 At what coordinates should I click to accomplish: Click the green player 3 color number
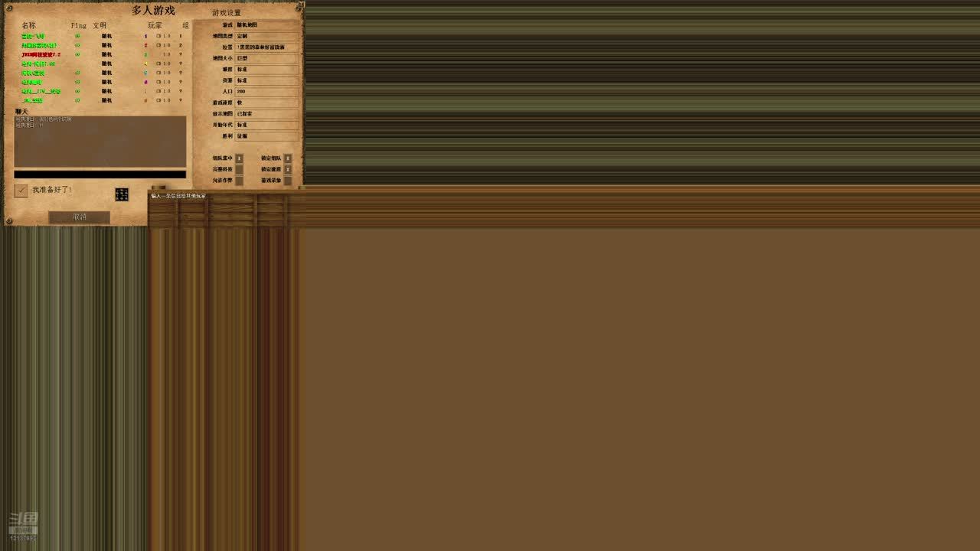coord(145,54)
